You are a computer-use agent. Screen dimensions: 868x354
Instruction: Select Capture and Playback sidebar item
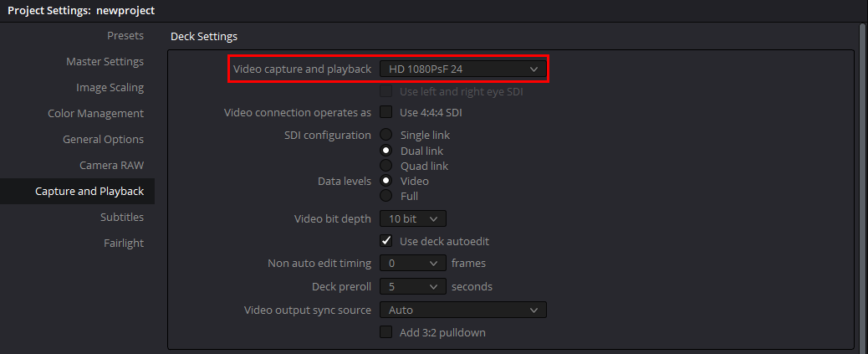tap(78, 191)
